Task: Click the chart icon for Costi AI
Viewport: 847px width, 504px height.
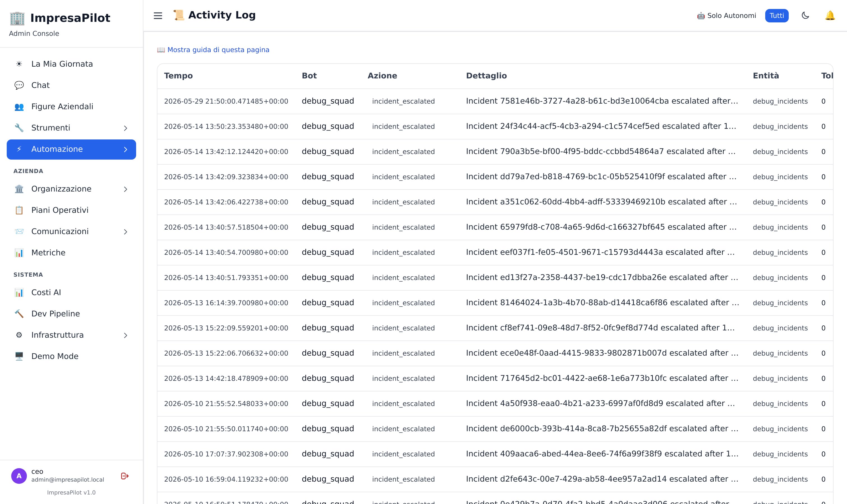Action: (x=19, y=292)
